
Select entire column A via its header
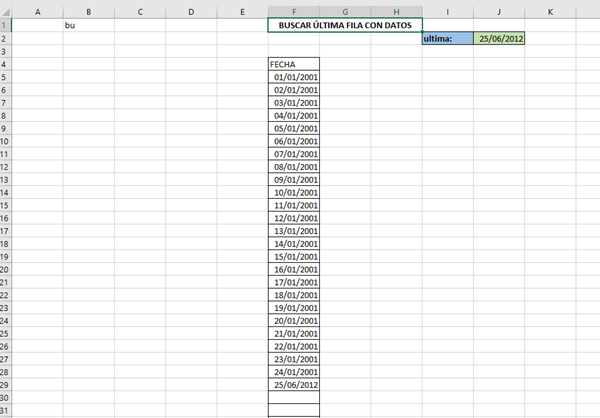pyautogui.click(x=38, y=12)
